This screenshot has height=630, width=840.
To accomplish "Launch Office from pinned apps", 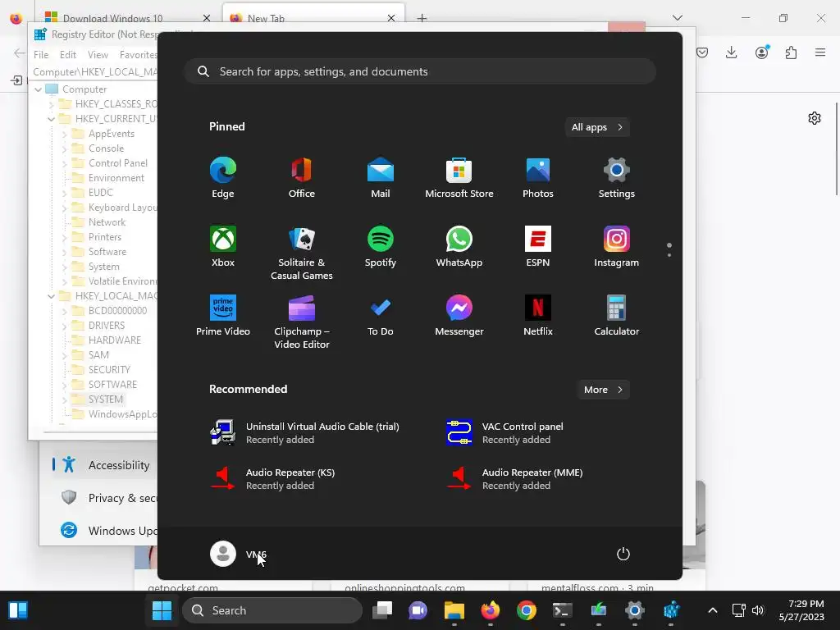I will 302,177.
